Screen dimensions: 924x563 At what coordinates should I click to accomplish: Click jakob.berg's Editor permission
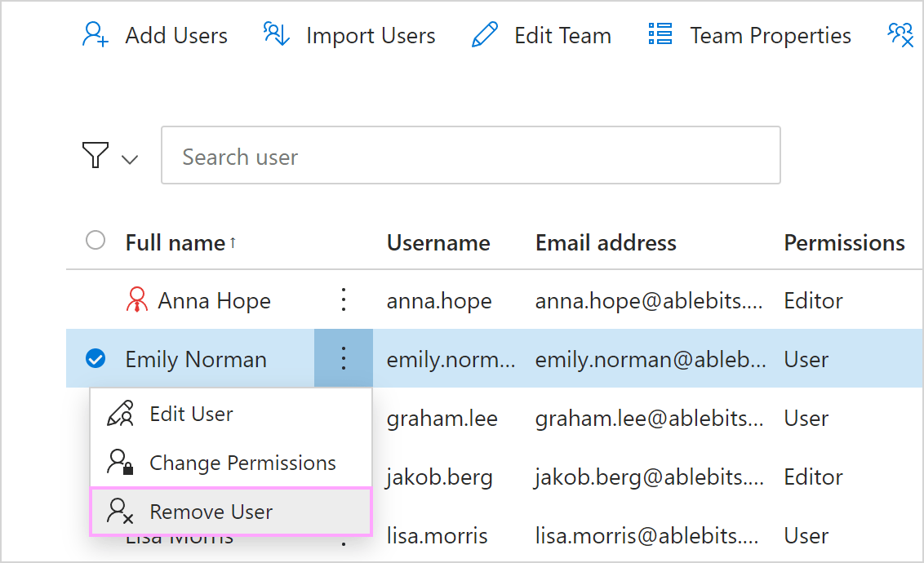[x=813, y=477]
